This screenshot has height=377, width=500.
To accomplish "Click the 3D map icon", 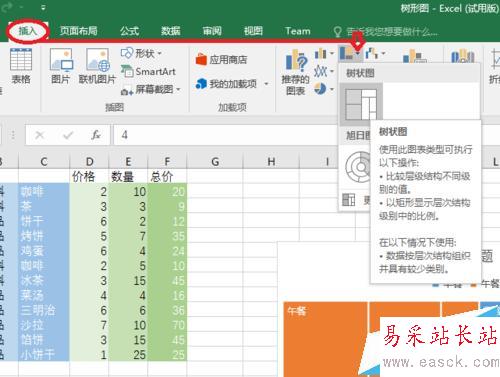I will (x=463, y=56).
